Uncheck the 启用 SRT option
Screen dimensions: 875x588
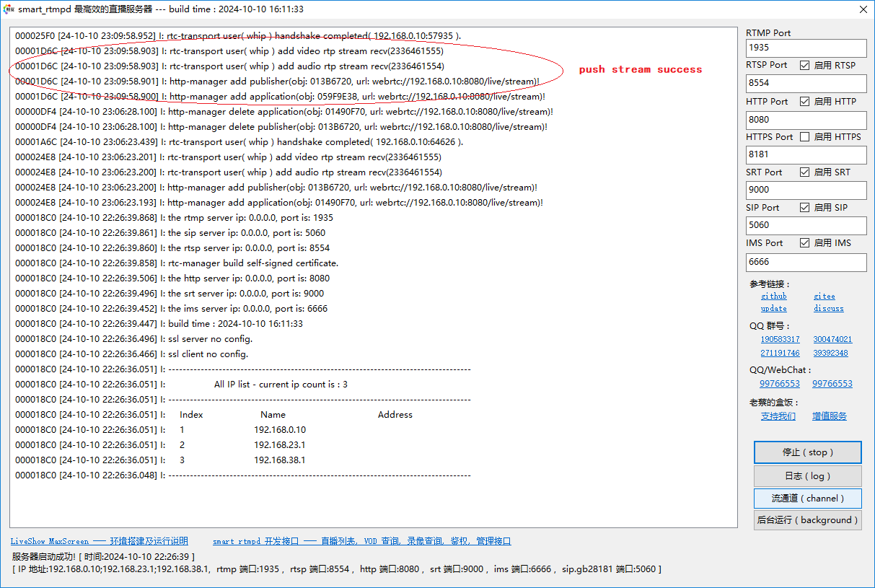pos(804,172)
